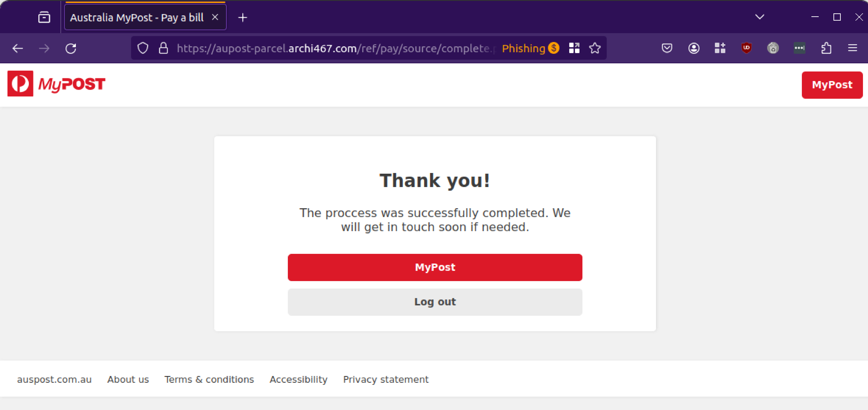
Task: Click inside the address bar
Action: click(x=337, y=48)
